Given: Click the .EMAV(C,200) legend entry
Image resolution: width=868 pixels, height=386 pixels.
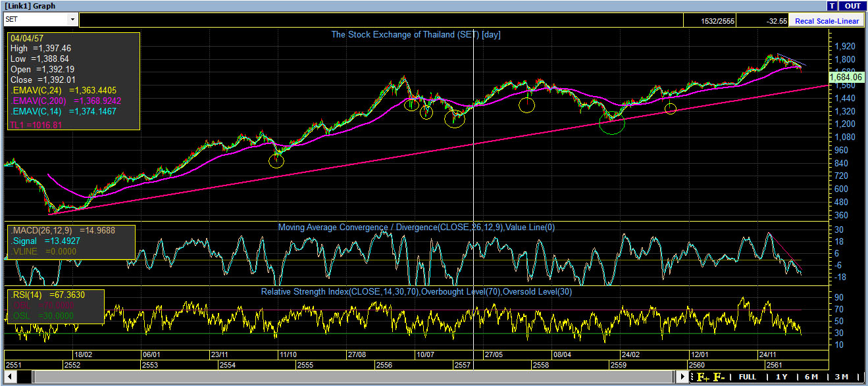Looking at the screenshot, I should pyautogui.click(x=66, y=101).
